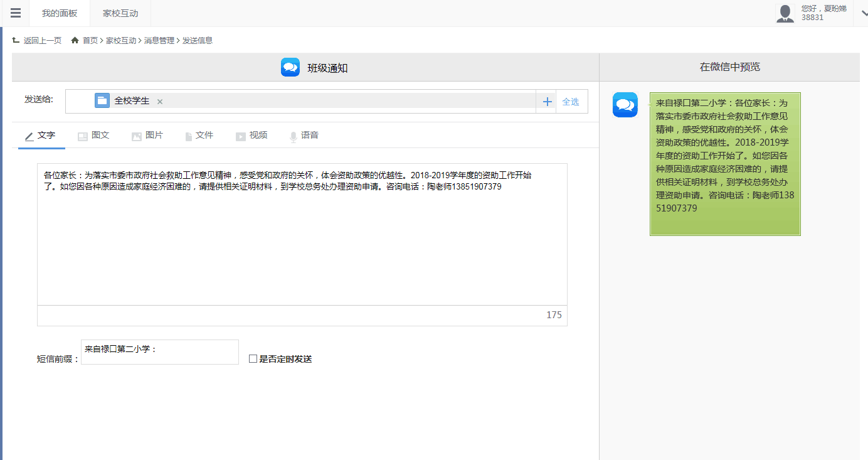868x460 pixels.
Task: Click the 175 character counter
Action: pos(554,315)
